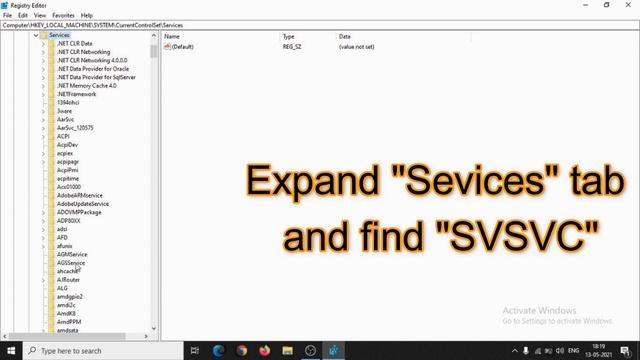Viewport: 640px width, 360px height.
Task: Select the AcpiPmi key
Action: [67, 170]
